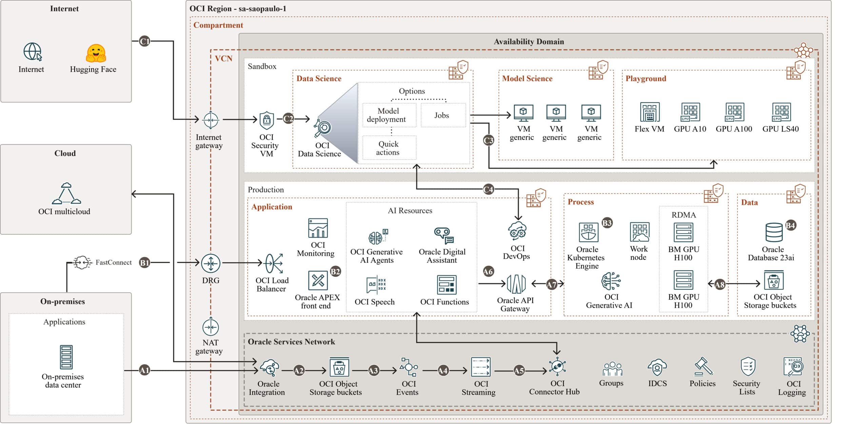Click the 'Oracle Services Network' heading
Screen dimensions: 868x424
pyautogui.click(x=291, y=342)
